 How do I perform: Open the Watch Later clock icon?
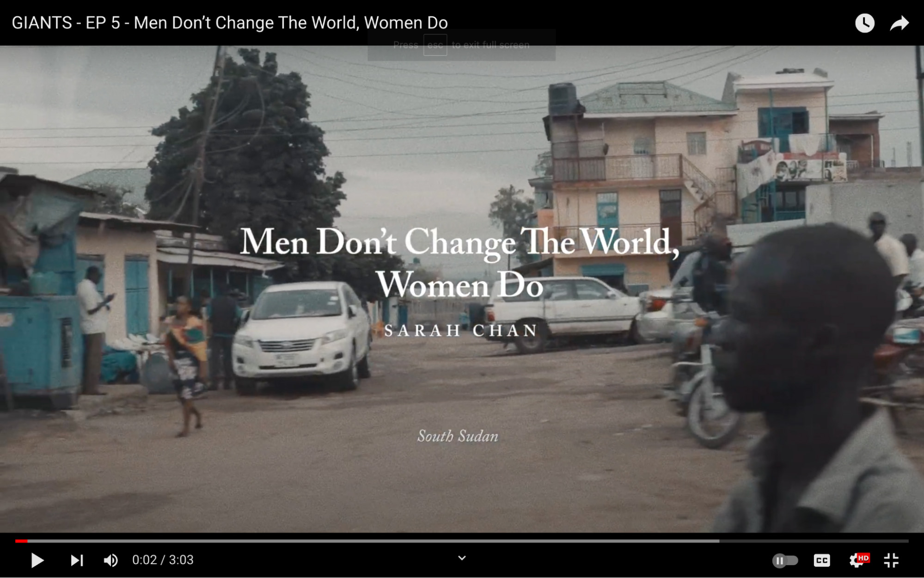[x=864, y=23]
